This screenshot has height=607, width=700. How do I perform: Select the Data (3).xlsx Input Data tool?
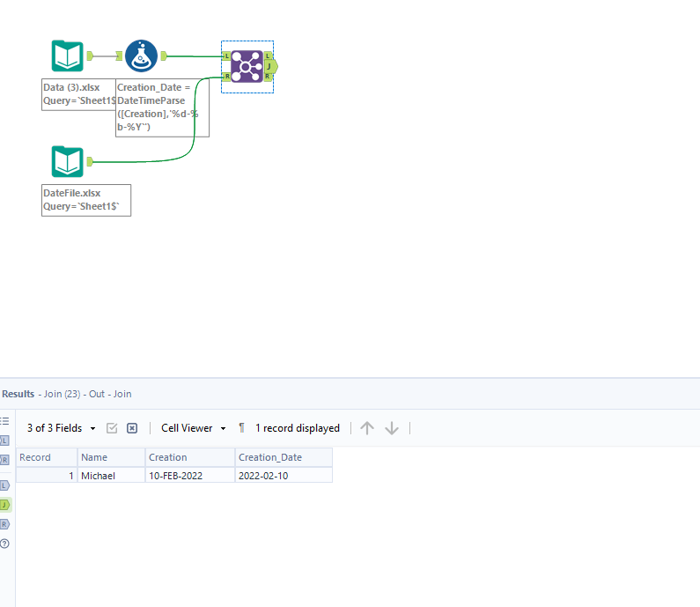point(68,56)
